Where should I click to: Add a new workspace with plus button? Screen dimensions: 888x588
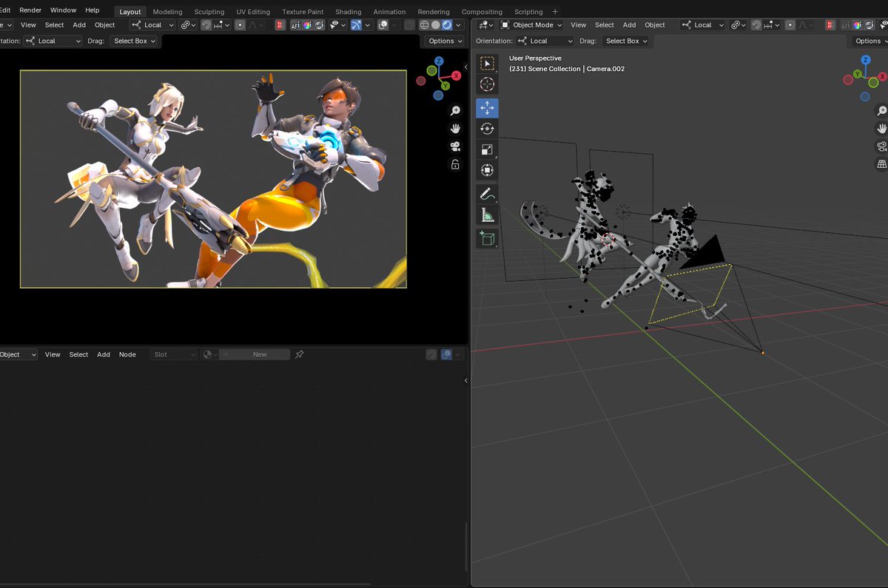click(555, 12)
